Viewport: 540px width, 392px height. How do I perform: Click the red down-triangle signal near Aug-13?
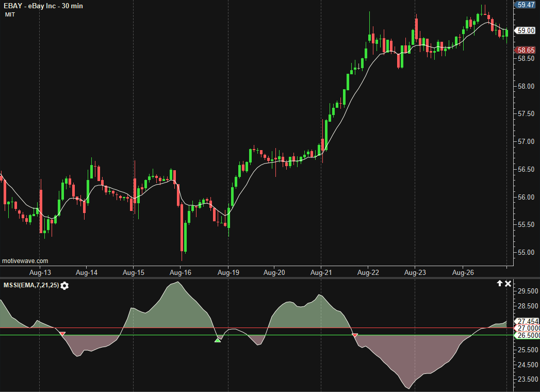tap(62, 334)
